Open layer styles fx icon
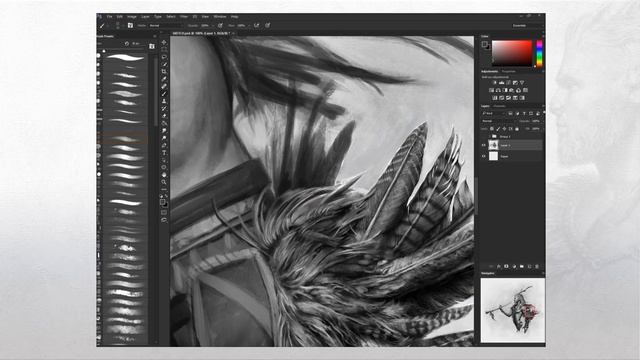 point(498,267)
